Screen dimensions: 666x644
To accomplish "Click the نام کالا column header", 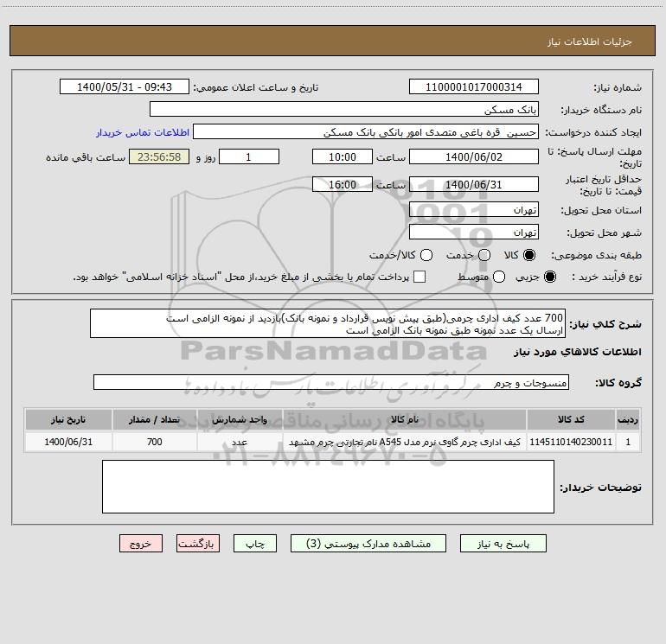I will (x=405, y=419).
